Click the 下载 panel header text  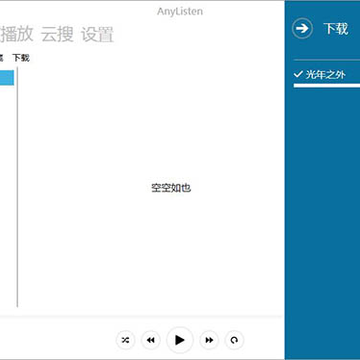click(x=336, y=29)
